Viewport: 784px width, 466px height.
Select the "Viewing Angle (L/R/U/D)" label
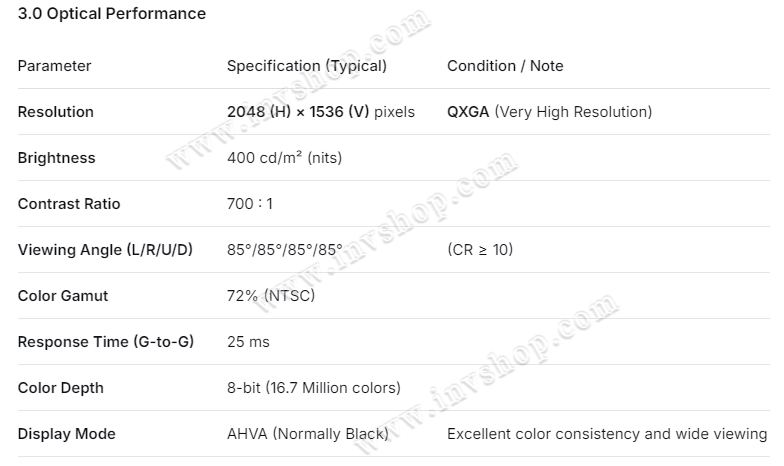[x=105, y=250]
